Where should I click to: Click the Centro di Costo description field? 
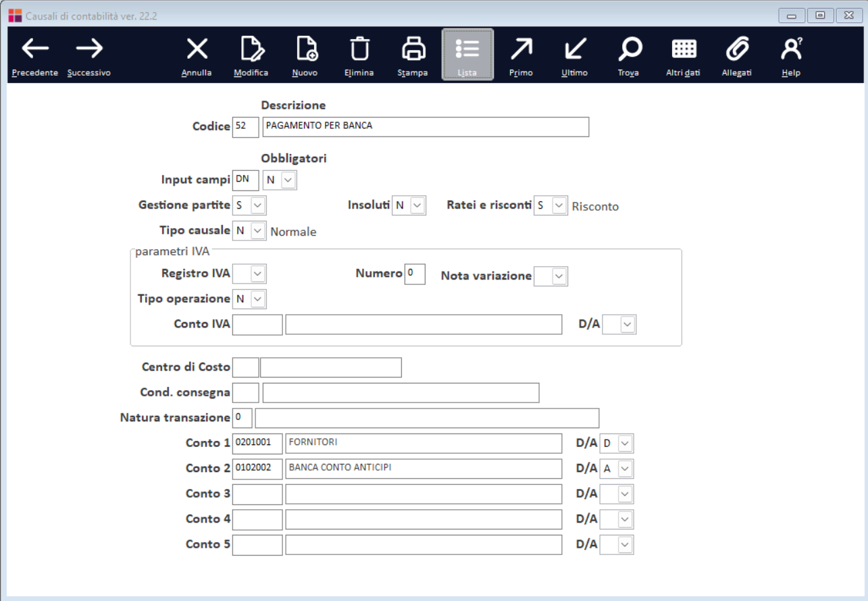[331, 367]
